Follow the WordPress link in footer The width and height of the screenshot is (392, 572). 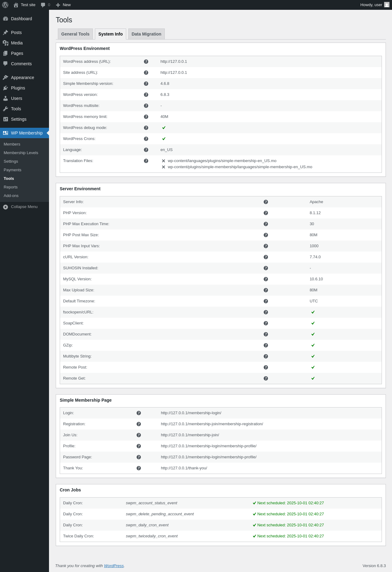[114, 566]
